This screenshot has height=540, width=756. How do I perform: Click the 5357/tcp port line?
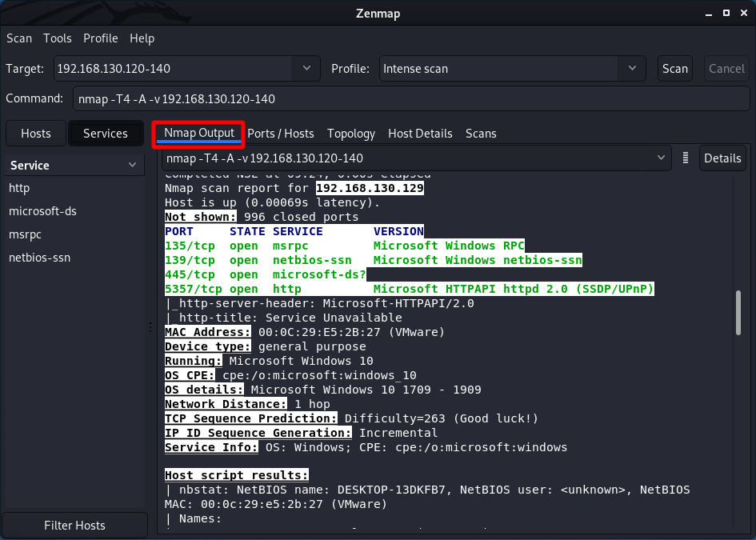(x=410, y=290)
